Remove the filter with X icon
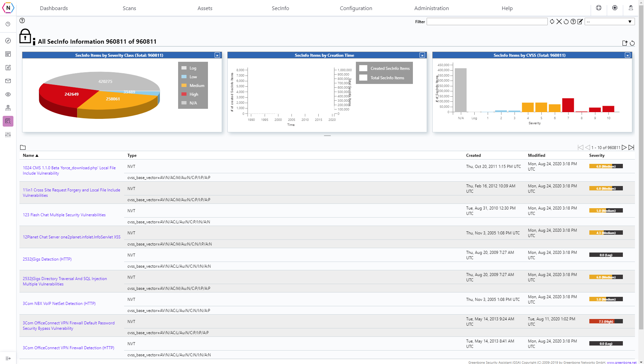 click(559, 21)
